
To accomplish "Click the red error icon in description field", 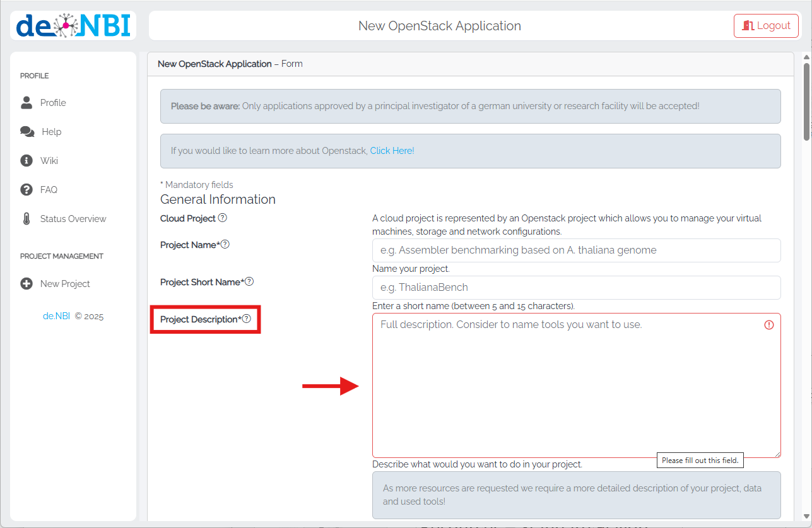I will 769,325.
